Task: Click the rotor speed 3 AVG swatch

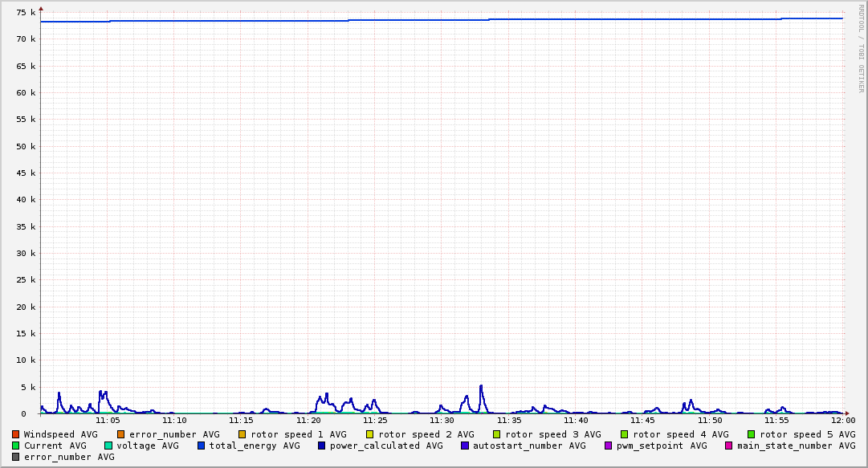Action: click(496, 434)
